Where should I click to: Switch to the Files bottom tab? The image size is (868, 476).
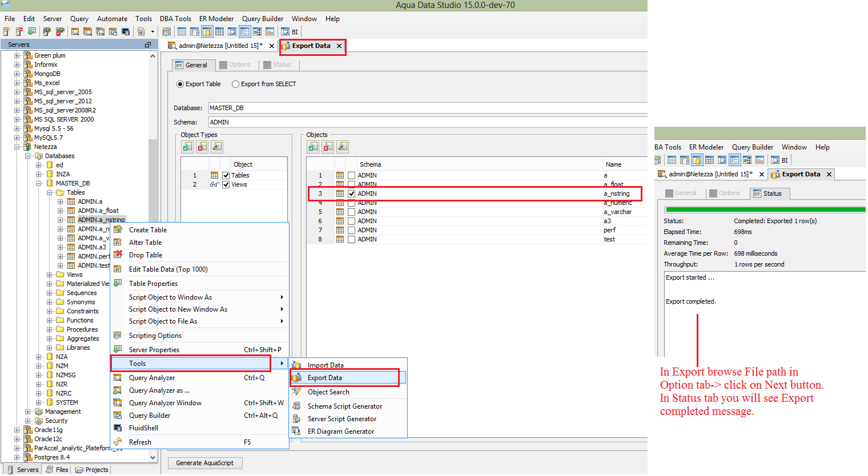click(x=57, y=470)
